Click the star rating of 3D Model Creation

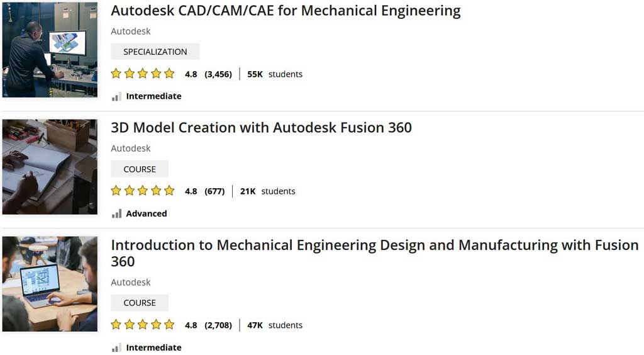click(143, 191)
